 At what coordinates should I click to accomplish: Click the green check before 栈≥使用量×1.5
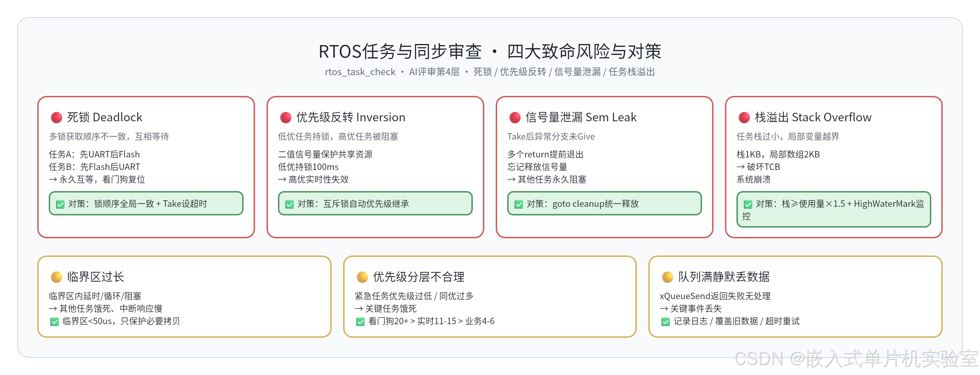point(748,204)
